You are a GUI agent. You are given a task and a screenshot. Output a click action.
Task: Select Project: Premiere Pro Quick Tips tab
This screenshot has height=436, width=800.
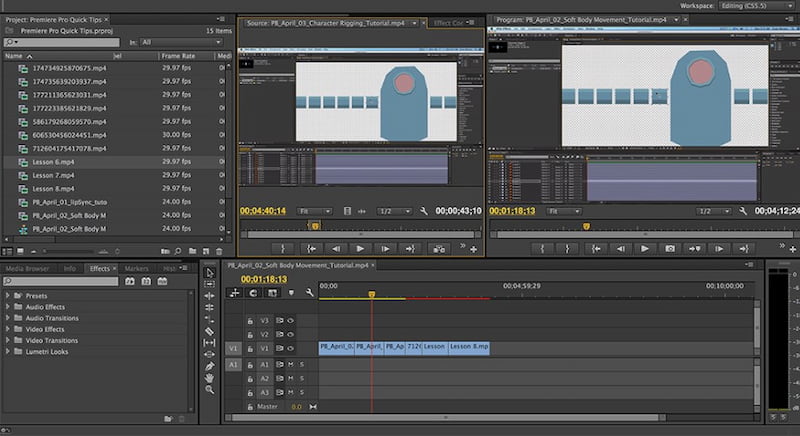tap(54, 19)
